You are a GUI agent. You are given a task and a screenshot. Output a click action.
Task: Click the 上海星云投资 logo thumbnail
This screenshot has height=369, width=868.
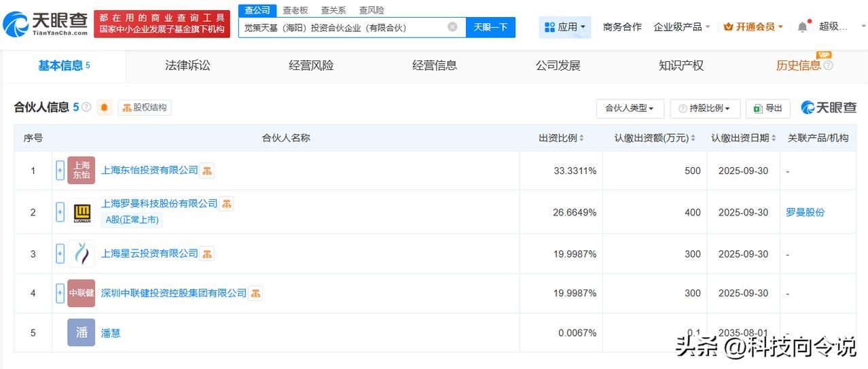pos(82,253)
